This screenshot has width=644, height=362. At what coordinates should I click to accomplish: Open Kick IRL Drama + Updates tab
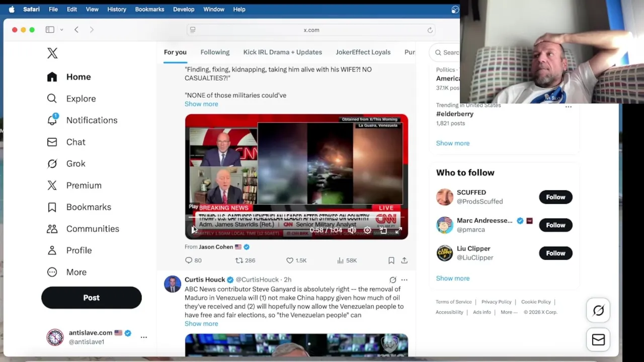pos(282,52)
